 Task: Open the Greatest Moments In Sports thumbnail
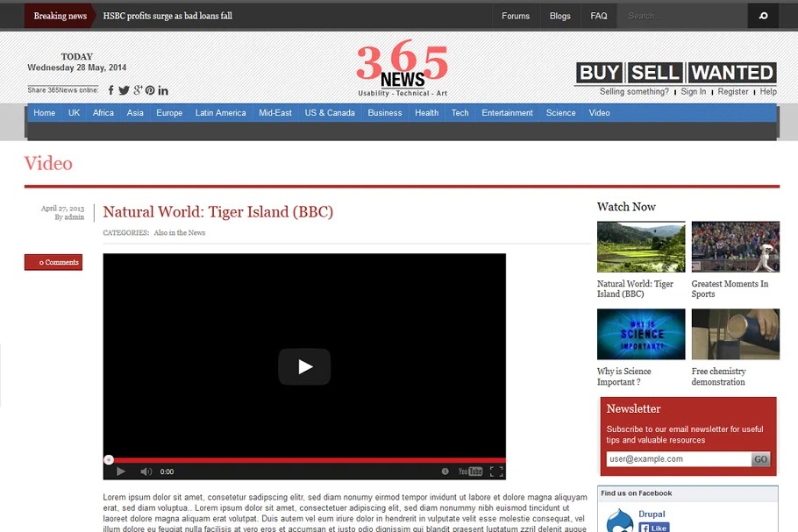coord(735,246)
